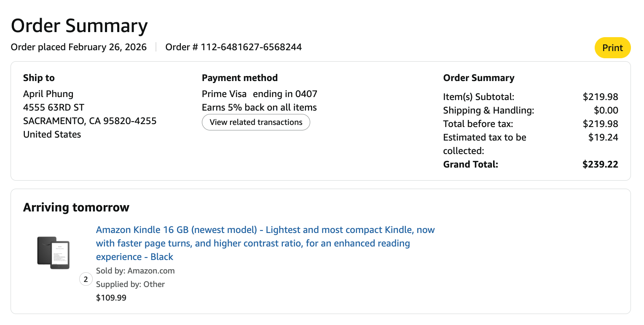This screenshot has width=644, height=325.
Task: Click the Prime Visa ending in 0407 text
Action: point(259,94)
